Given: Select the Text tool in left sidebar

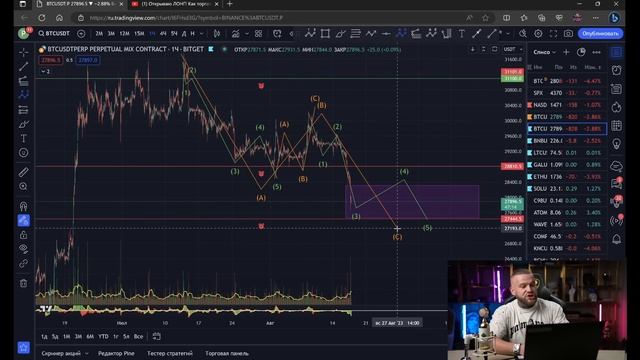Looking at the screenshot, I should 23,138.
